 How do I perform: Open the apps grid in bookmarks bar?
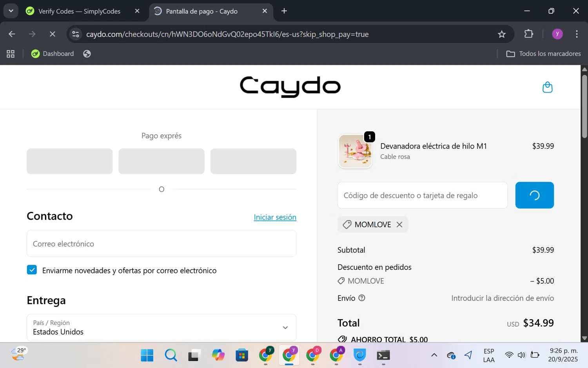pos(11,54)
